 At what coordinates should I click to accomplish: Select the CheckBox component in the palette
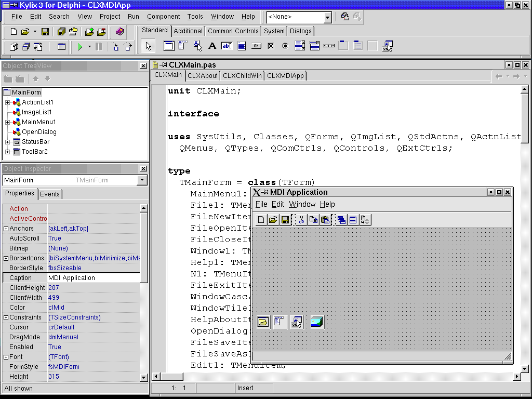click(x=271, y=46)
